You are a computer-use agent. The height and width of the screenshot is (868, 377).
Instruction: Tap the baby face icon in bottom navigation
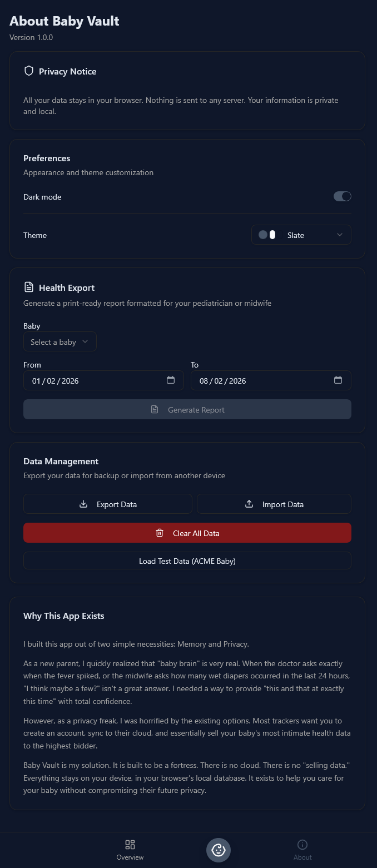(x=218, y=850)
